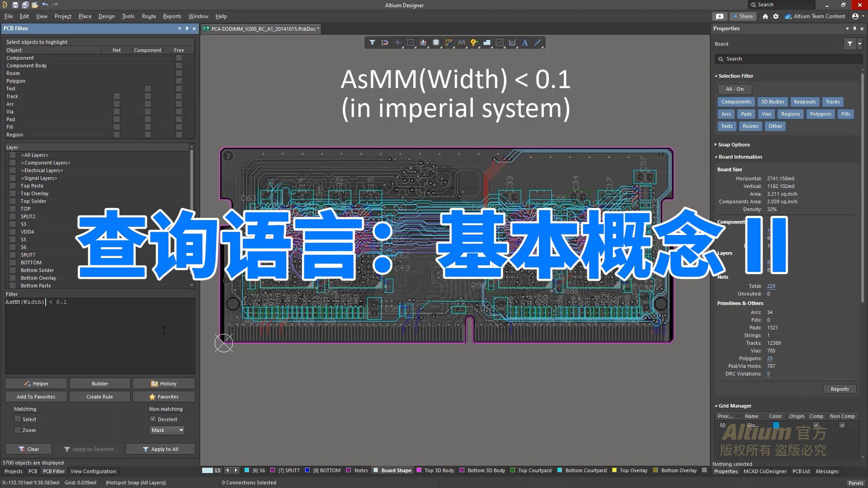Click the Reports button
The image size is (868, 488).
pyautogui.click(x=840, y=389)
